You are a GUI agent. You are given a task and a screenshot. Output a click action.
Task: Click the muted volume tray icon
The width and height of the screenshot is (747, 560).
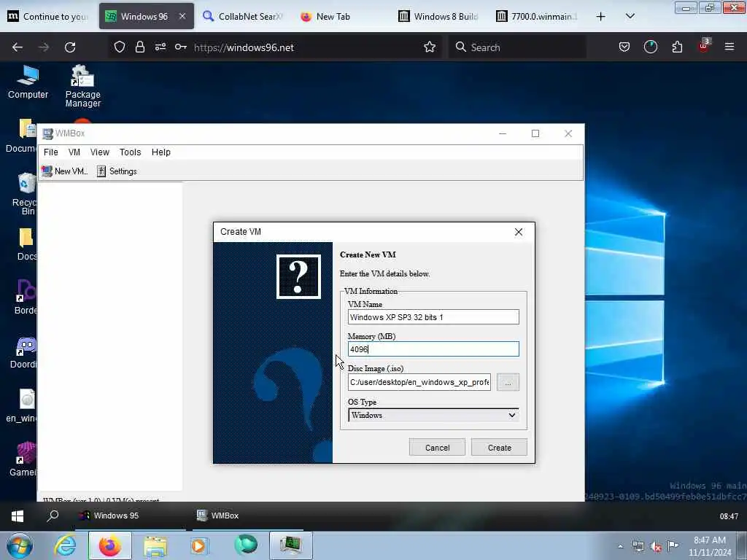[x=656, y=546]
